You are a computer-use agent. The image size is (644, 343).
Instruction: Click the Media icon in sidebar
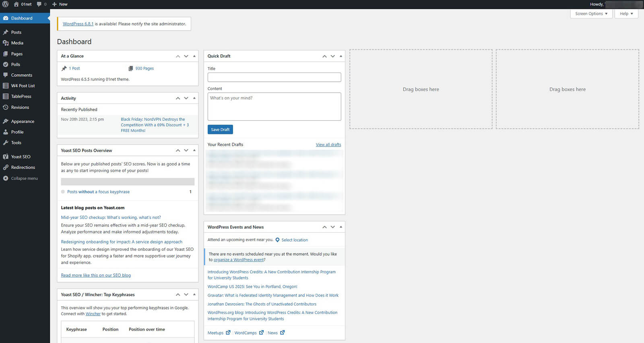tap(6, 43)
